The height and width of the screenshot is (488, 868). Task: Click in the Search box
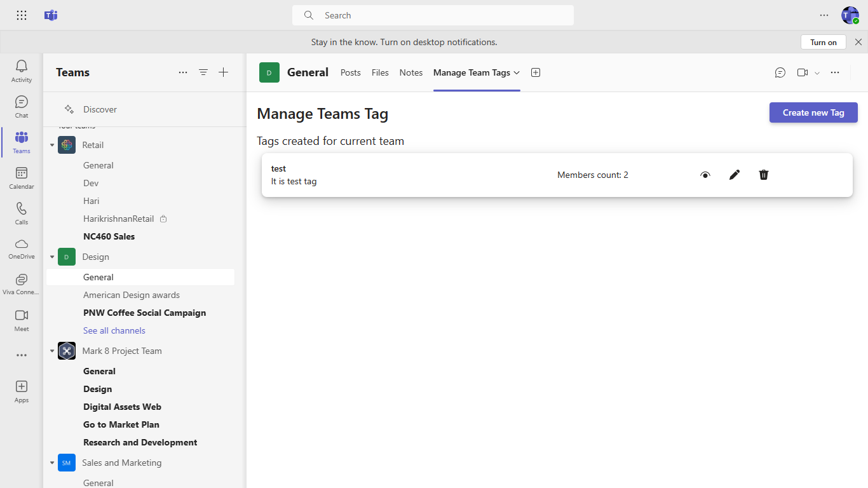pyautogui.click(x=433, y=15)
